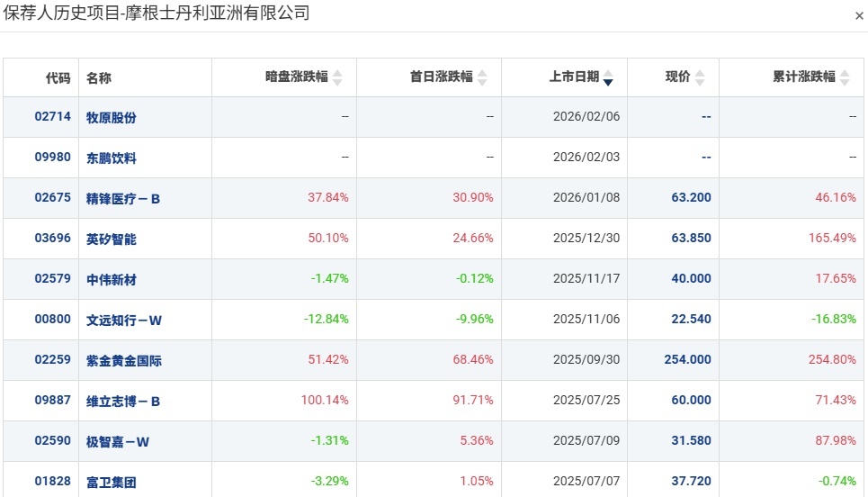The image size is (868, 497).
Task: Click the 代码 column header
Action: pos(58,78)
